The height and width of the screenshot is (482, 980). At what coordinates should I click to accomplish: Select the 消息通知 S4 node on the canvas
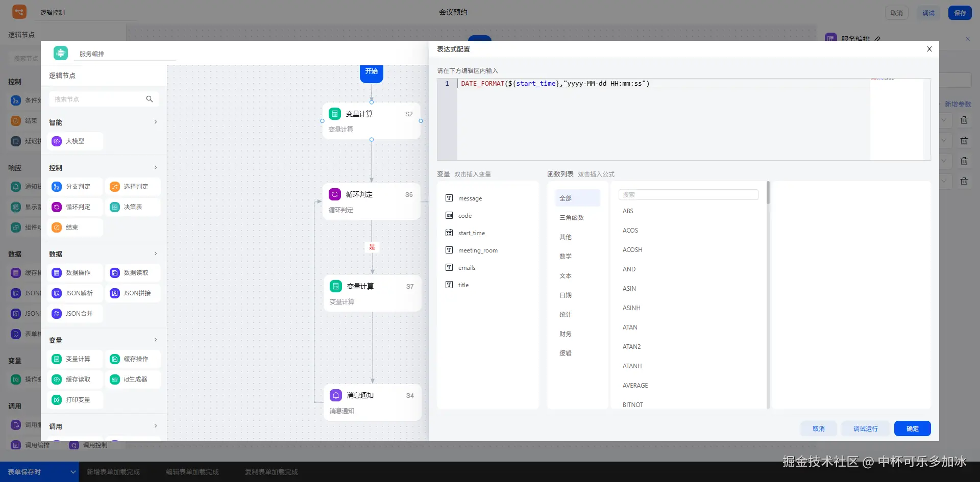click(372, 402)
